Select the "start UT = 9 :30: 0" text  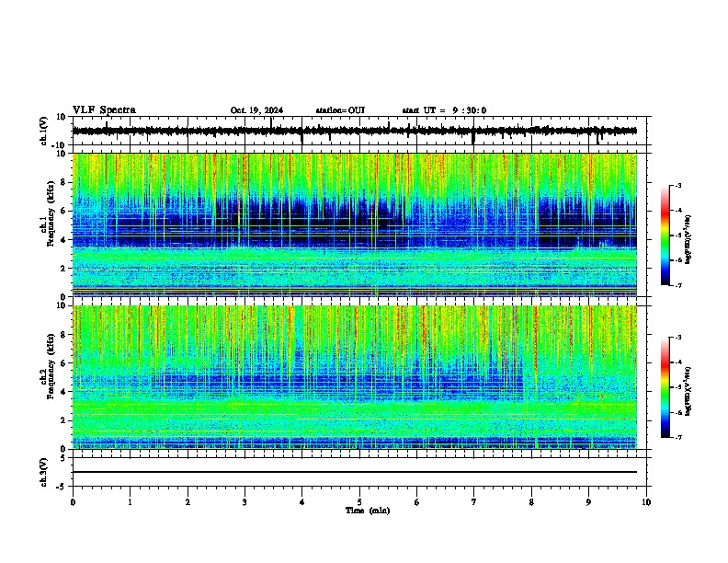click(x=444, y=110)
